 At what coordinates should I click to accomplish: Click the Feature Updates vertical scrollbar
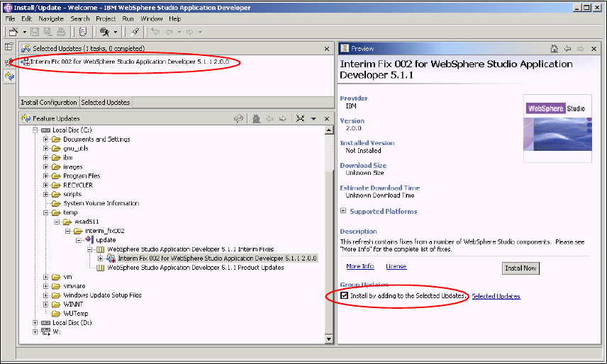pyautogui.click(x=328, y=234)
